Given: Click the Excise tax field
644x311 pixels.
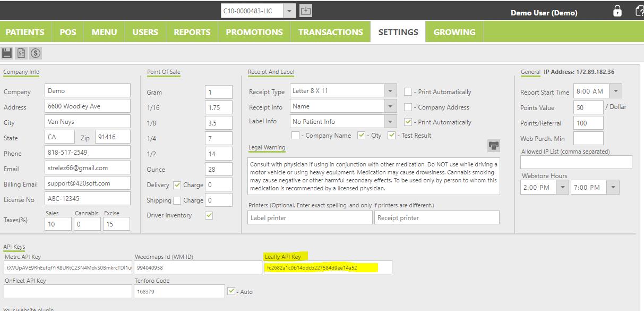Looking at the screenshot, I should point(116,224).
